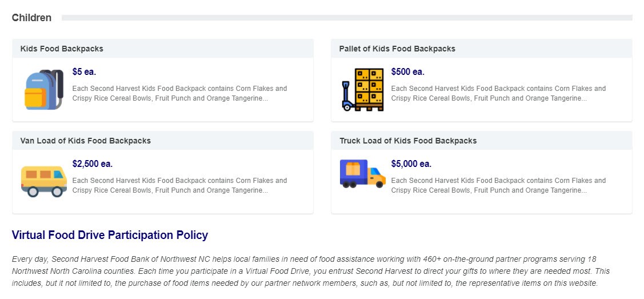Click the Children section heading

pyautogui.click(x=31, y=18)
